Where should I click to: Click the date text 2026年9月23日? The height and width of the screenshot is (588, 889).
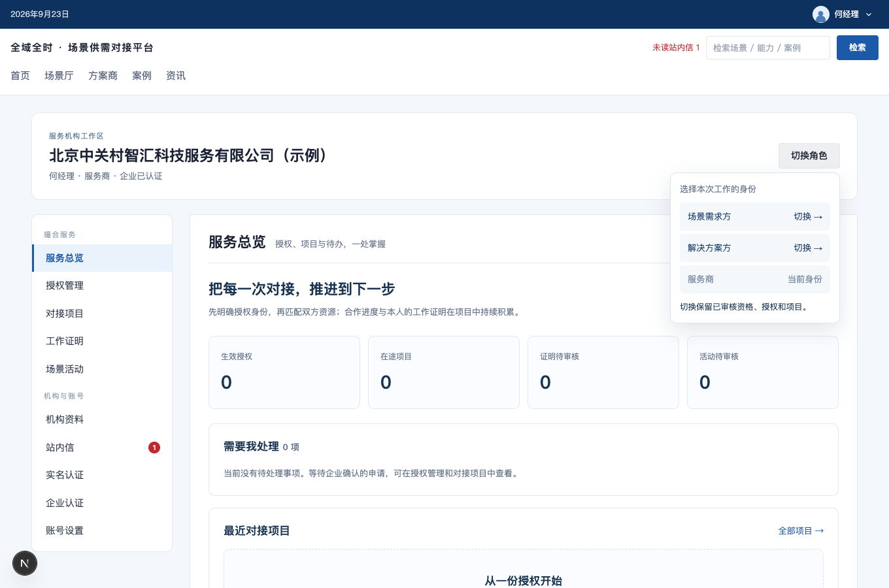tap(40, 14)
